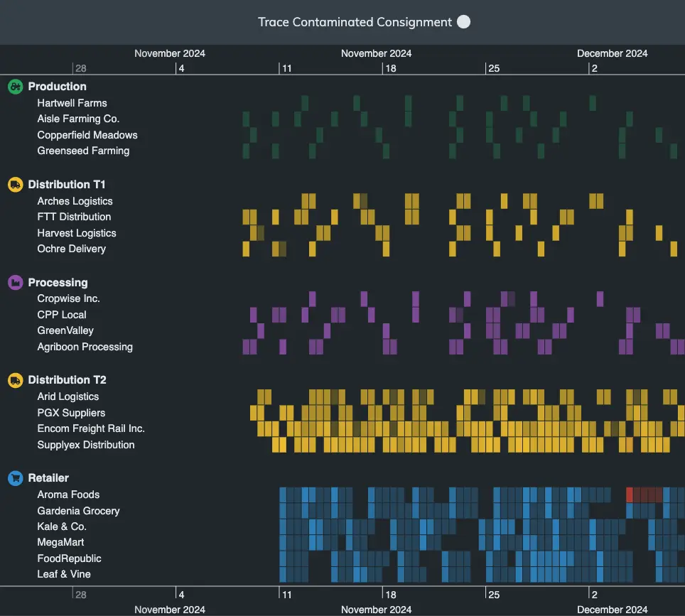Click the Distribution T2 truck icon

tap(15, 380)
